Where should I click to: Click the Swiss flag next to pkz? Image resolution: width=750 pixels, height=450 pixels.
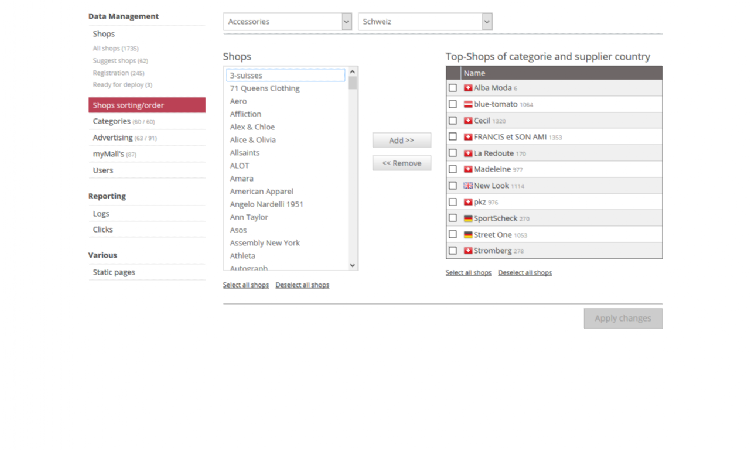point(468,202)
